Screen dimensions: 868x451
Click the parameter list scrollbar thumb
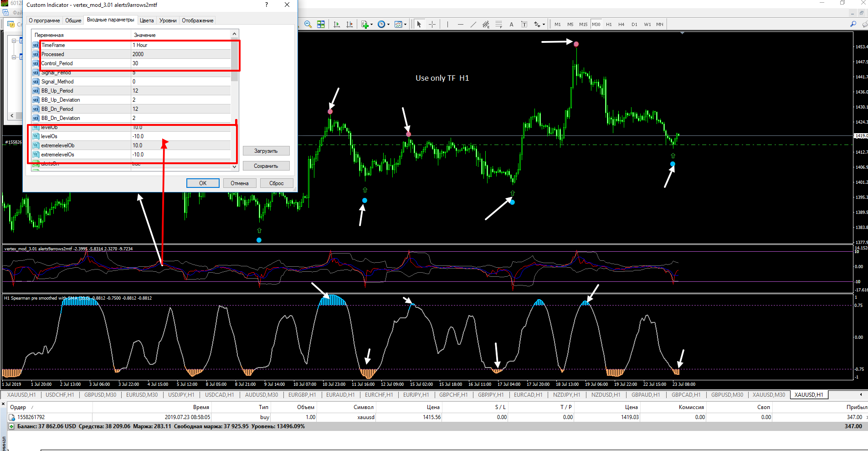pyautogui.click(x=234, y=59)
